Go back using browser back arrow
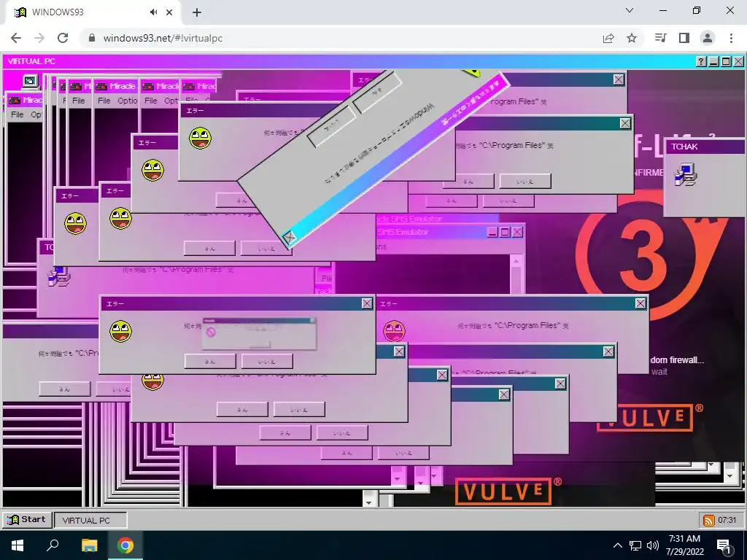This screenshot has width=747, height=560. pyautogui.click(x=16, y=38)
